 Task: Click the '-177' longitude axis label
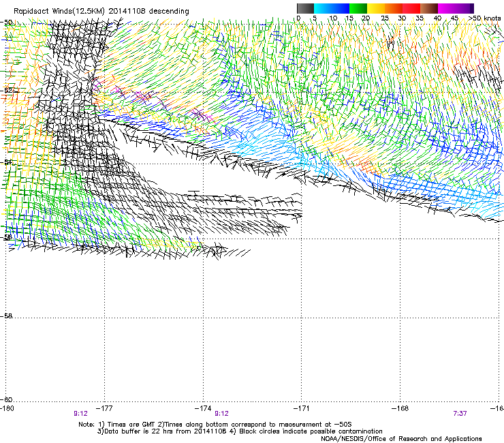click(104, 408)
